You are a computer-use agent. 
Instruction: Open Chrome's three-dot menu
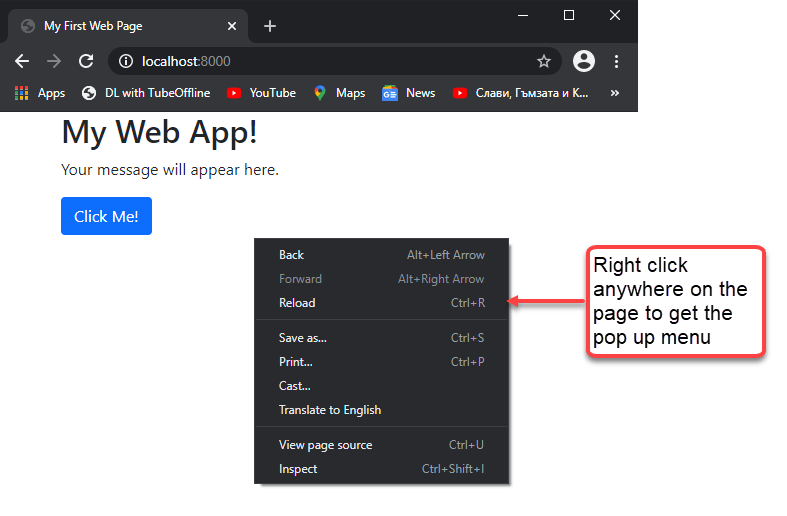pyautogui.click(x=617, y=61)
